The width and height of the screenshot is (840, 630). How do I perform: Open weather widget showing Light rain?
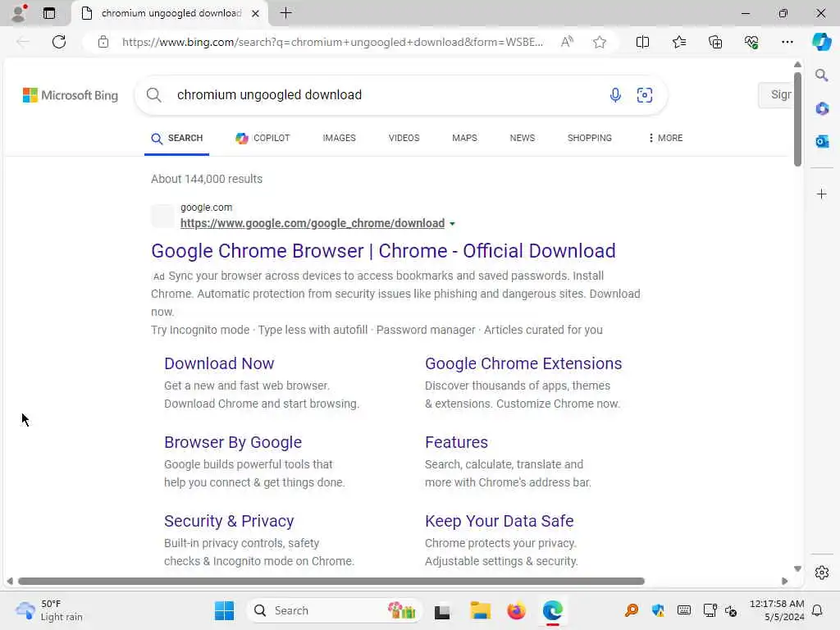click(49, 610)
